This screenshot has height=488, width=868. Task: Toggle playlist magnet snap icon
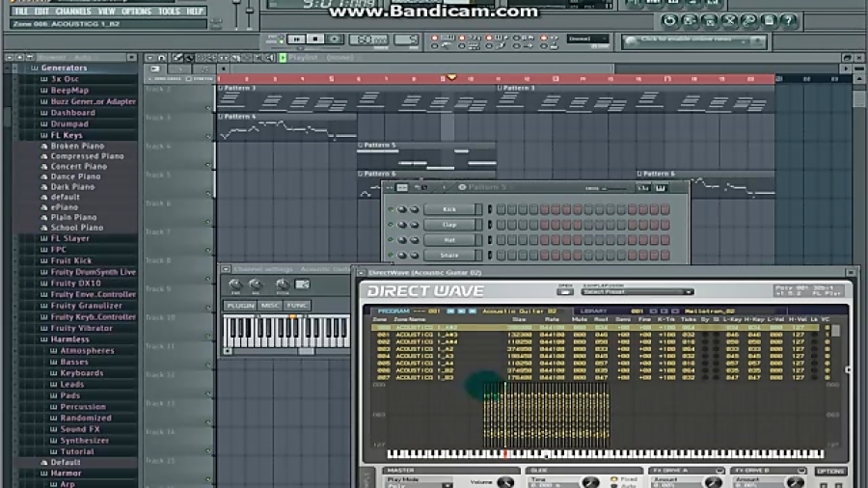[162, 58]
